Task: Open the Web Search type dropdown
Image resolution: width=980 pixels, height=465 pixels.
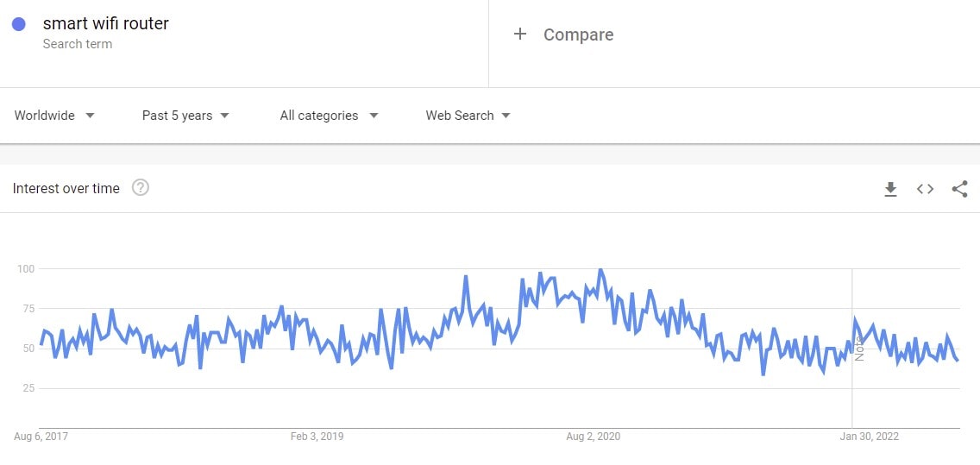Action: pyautogui.click(x=468, y=116)
